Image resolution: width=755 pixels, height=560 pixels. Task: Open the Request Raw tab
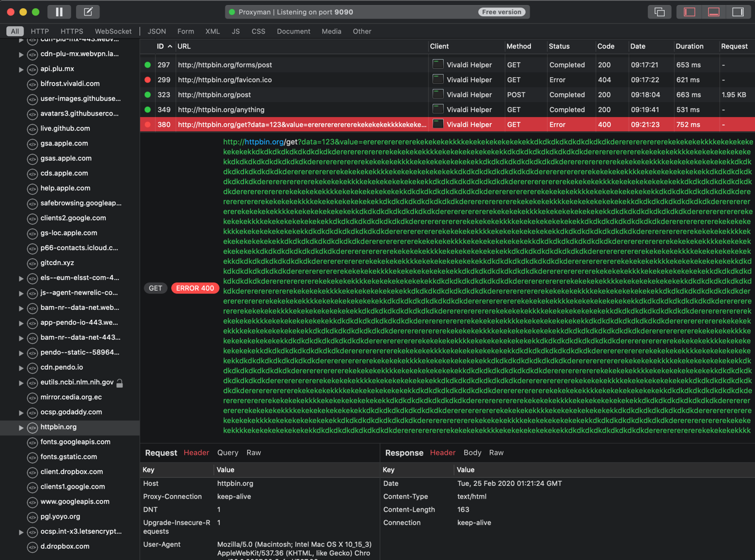click(254, 452)
